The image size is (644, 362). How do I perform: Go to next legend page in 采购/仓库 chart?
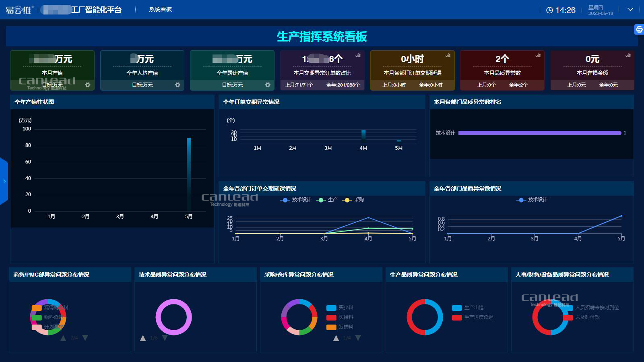(x=358, y=338)
